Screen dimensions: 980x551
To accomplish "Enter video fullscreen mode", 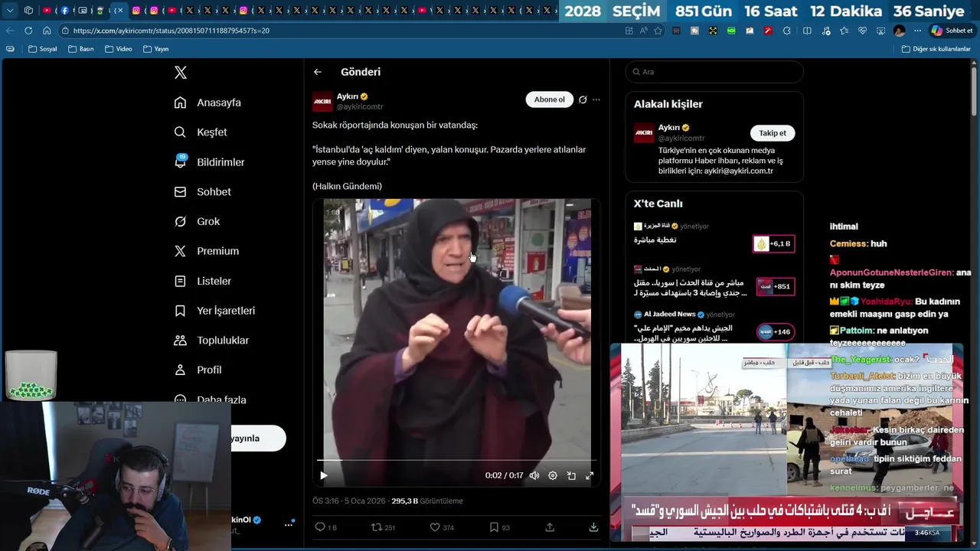I will tap(590, 475).
